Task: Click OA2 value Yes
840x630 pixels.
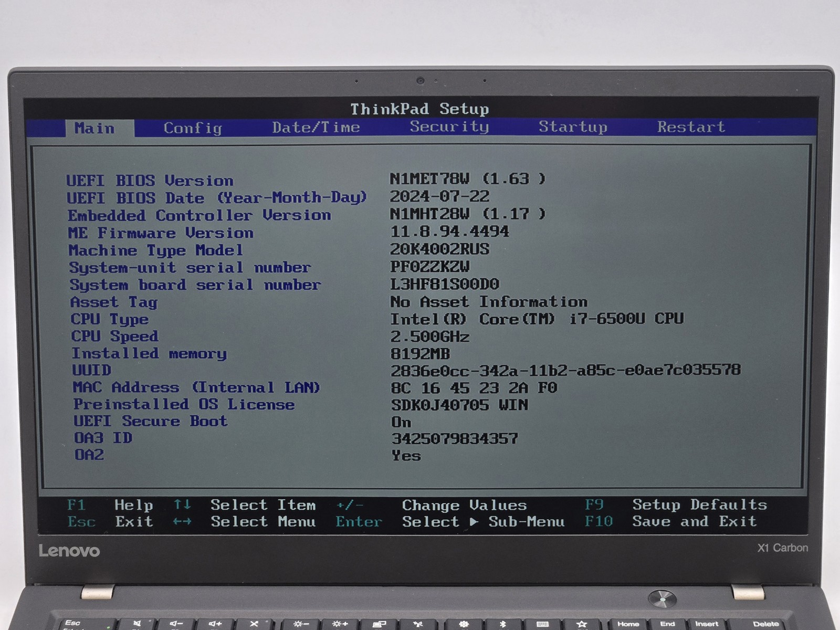Action: point(406,456)
